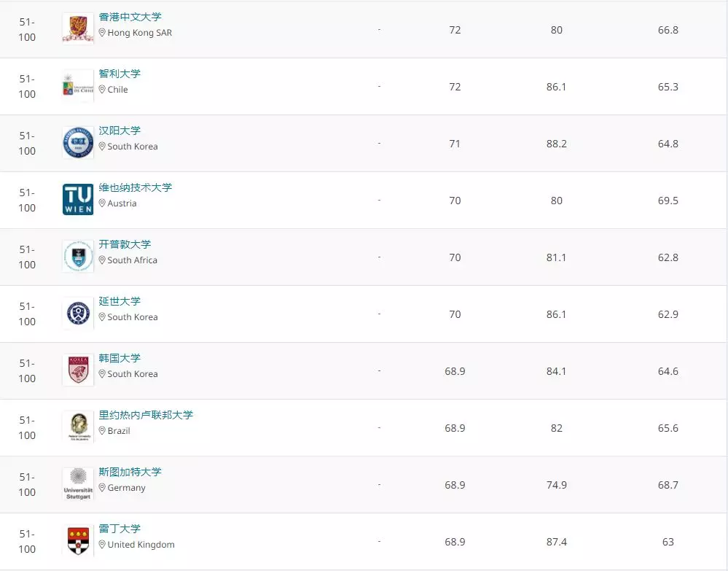Viewport: 728px width, 571px height.
Task: Click the Korea University shield logo
Action: click(77, 370)
